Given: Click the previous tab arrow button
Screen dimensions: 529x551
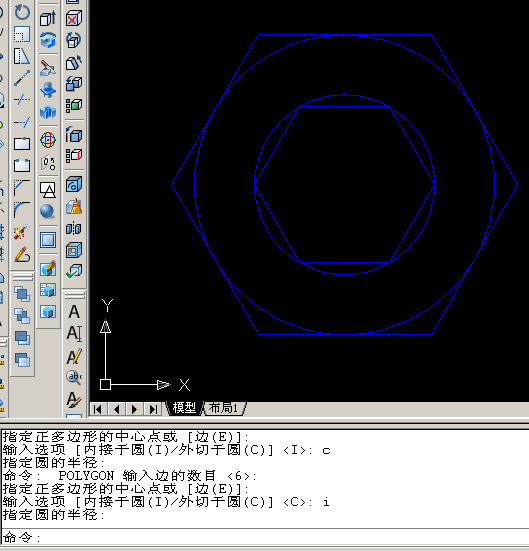Looking at the screenshot, I should [x=116, y=409].
